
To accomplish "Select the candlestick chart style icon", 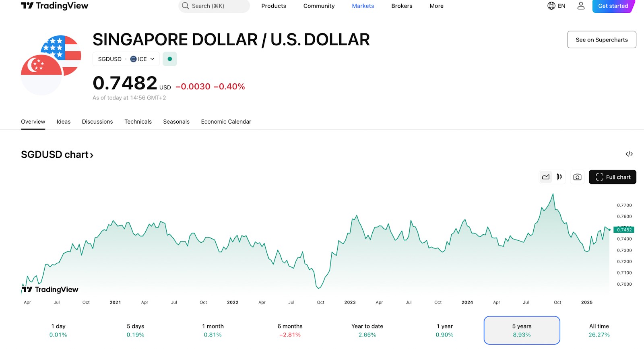I will (x=559, y=177).
